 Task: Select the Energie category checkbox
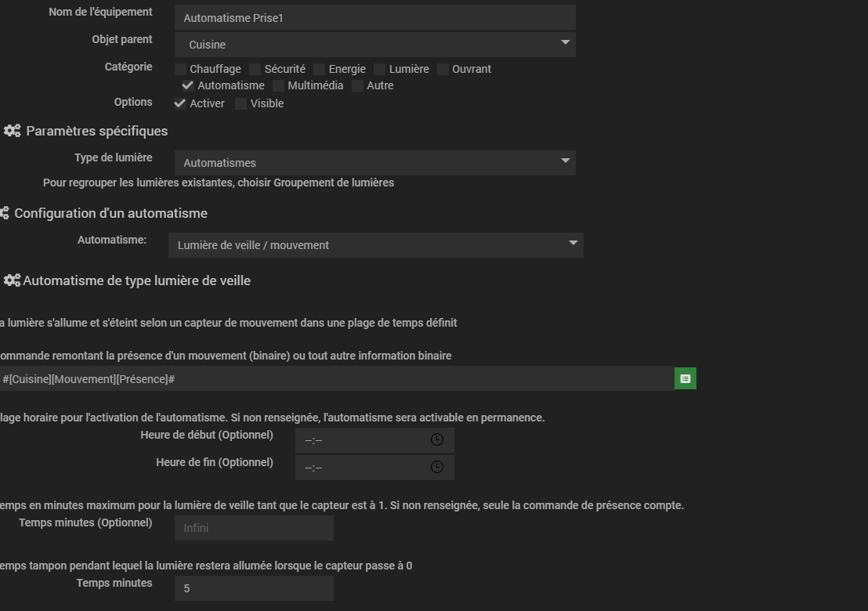[320, 69]
